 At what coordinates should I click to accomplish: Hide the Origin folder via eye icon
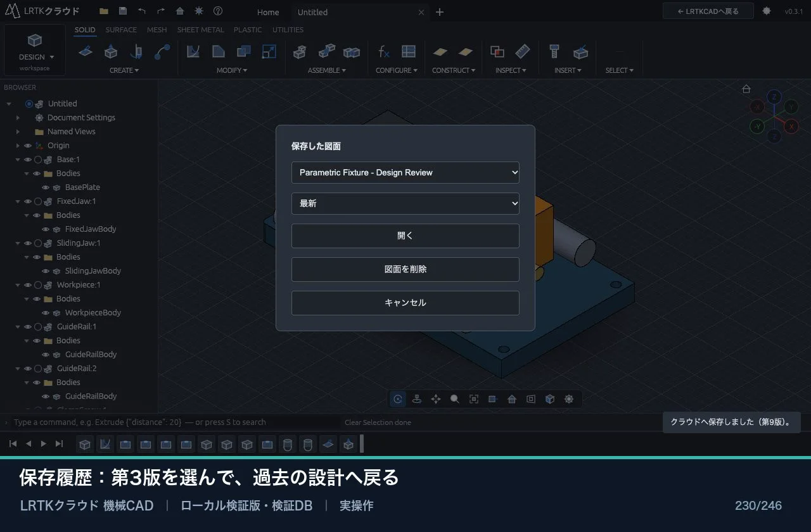(x=28, y=146)
